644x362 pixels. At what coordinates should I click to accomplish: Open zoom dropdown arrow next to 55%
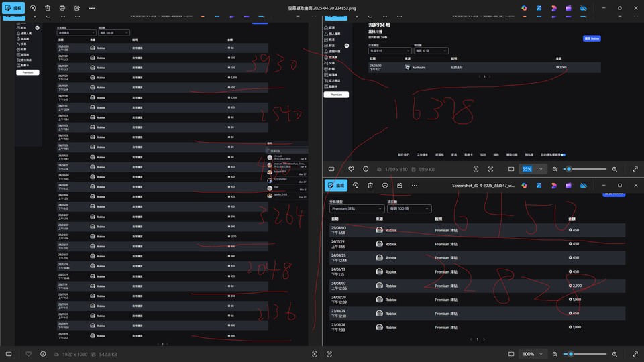(541, 169)
